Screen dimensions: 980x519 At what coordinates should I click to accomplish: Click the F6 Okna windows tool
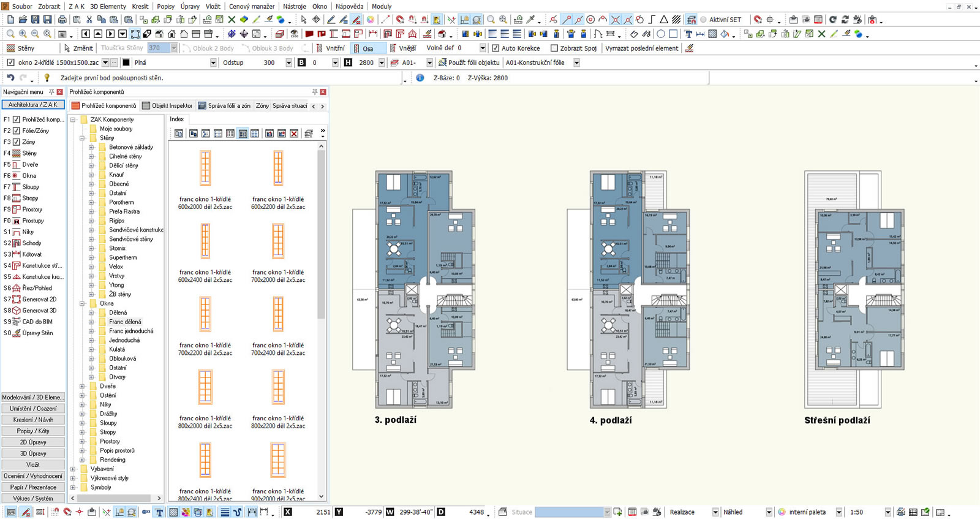[29, 176]
